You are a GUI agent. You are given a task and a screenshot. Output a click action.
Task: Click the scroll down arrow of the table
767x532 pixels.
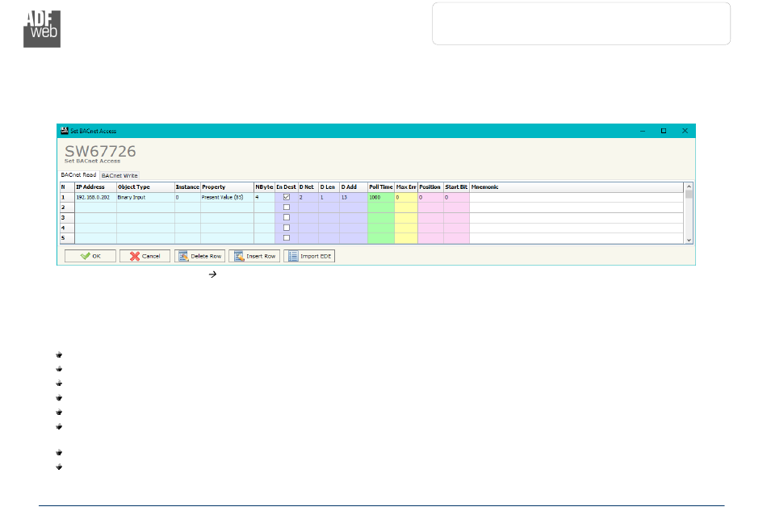tap(689, 240)
